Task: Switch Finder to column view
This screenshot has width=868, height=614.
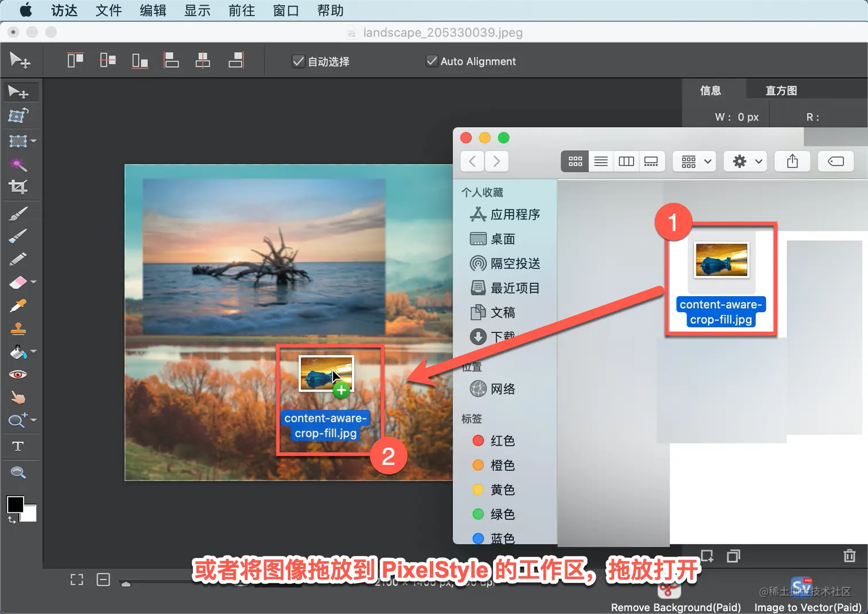Action: tap(626, 161)
